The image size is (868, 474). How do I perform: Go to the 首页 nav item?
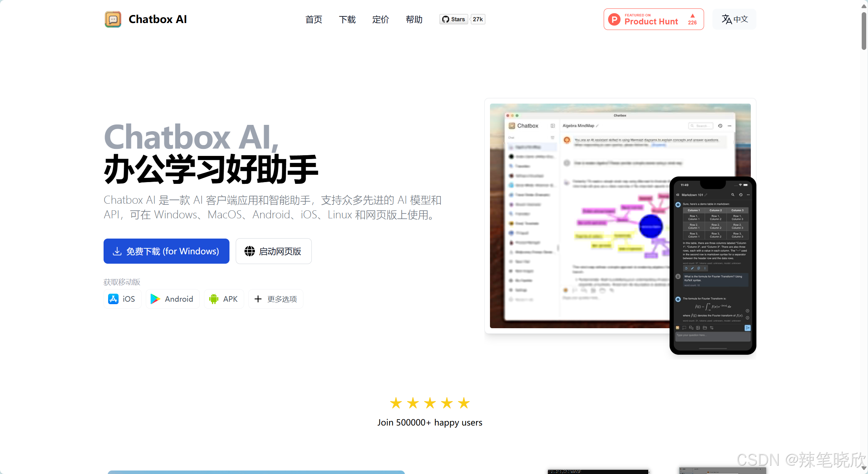(314, 20)
